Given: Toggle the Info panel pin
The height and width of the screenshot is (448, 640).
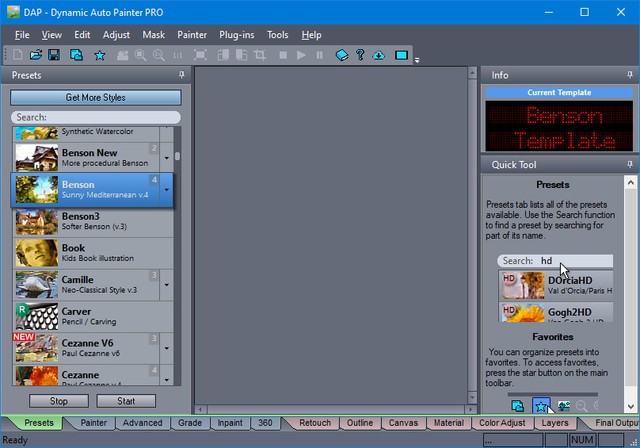Looking at the screenshot, I should (629, 75).
